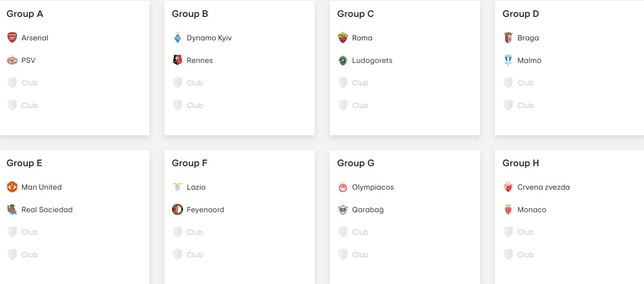
Task: Click the Lazio team name
Action: [x=196, y=187]
